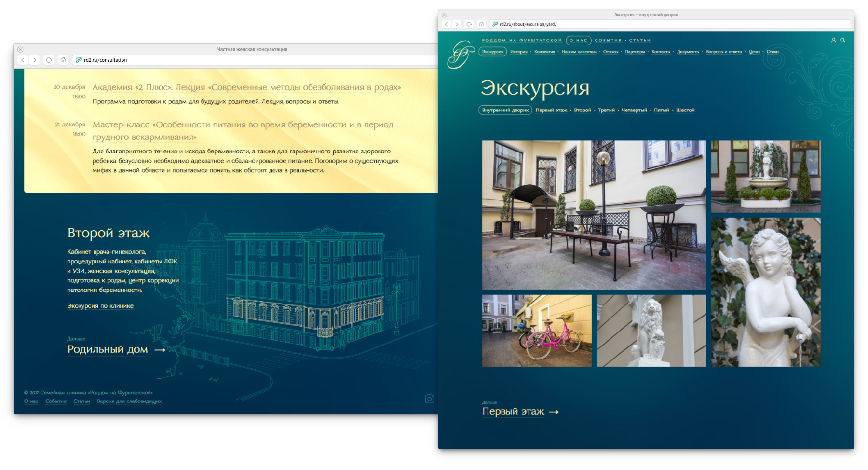This screenshot has height=470, width=868.
Task: Click the search magnifier icon in site header
Action: [x=843, y=41]
